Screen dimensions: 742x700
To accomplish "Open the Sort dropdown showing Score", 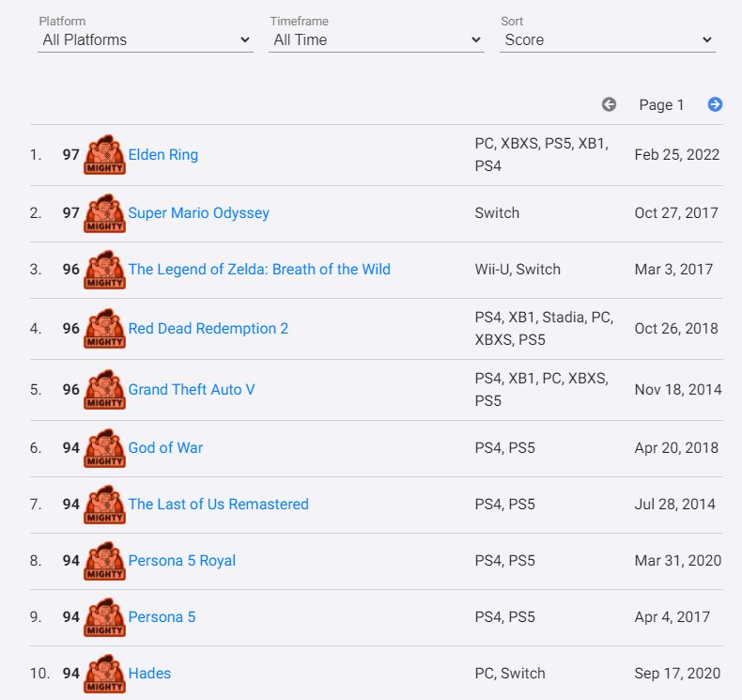I will pos(607,40).
